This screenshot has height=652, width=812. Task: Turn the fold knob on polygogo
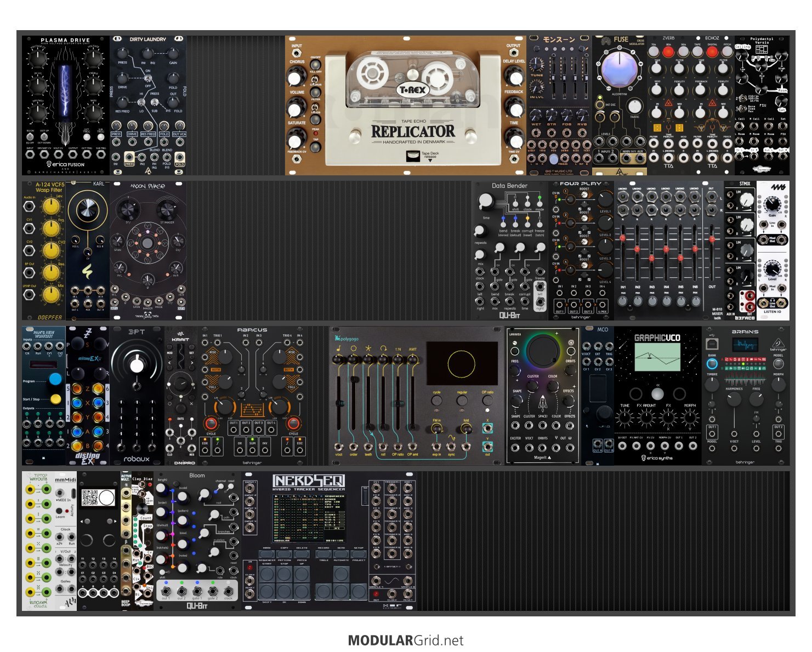[466, 428]
